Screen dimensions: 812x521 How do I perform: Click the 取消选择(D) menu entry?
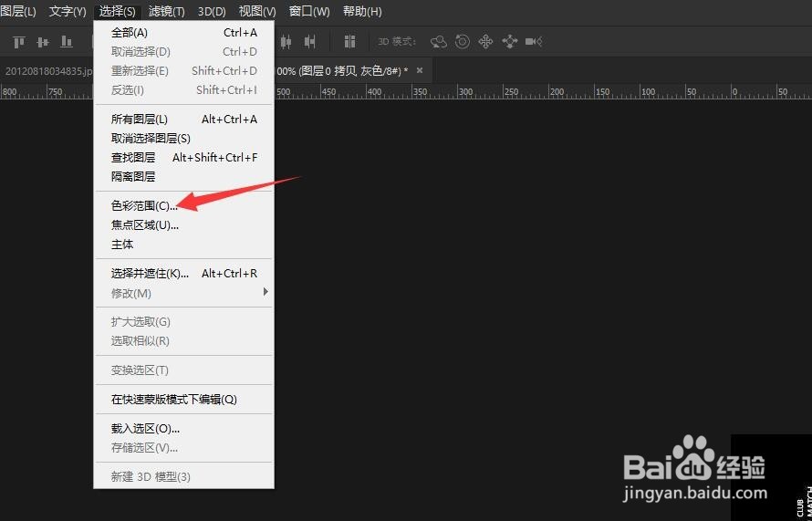(x=183, y=52)
